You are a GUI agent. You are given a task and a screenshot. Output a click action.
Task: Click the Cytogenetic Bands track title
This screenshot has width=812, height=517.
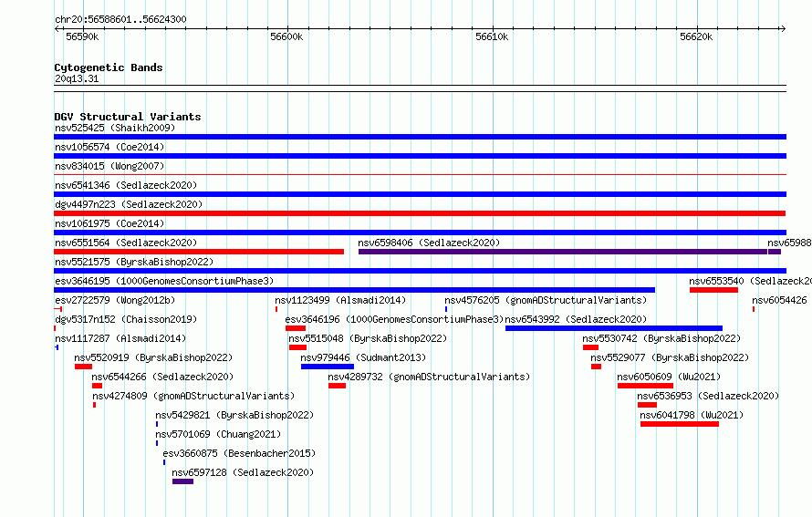pos(109,67)
